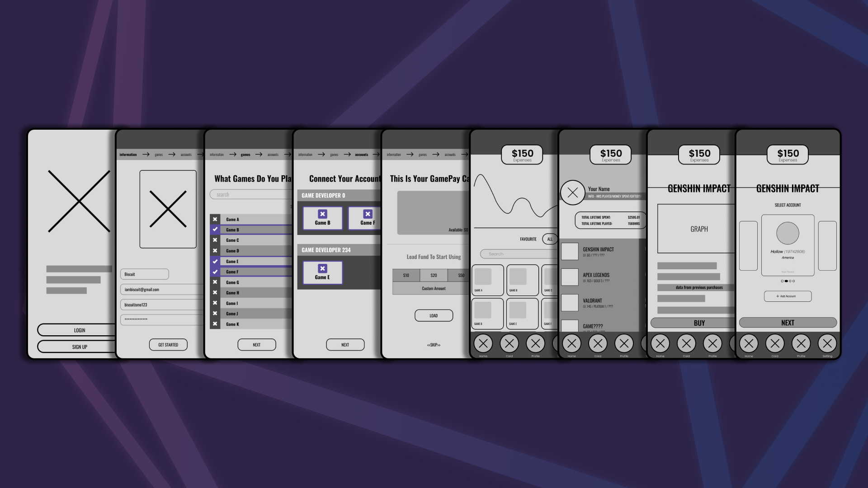This screenshot has height=488, width=868.
Task: Open Card icon on Select Account screen
Action: point(775,344)
